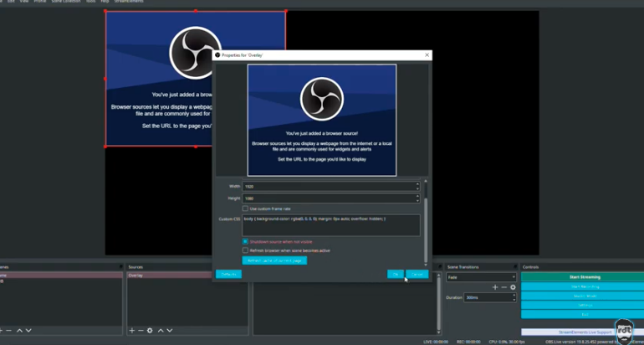Remove the selected source with the minus icon
Viewport: 644px width, 345px height.
[141, 331]
